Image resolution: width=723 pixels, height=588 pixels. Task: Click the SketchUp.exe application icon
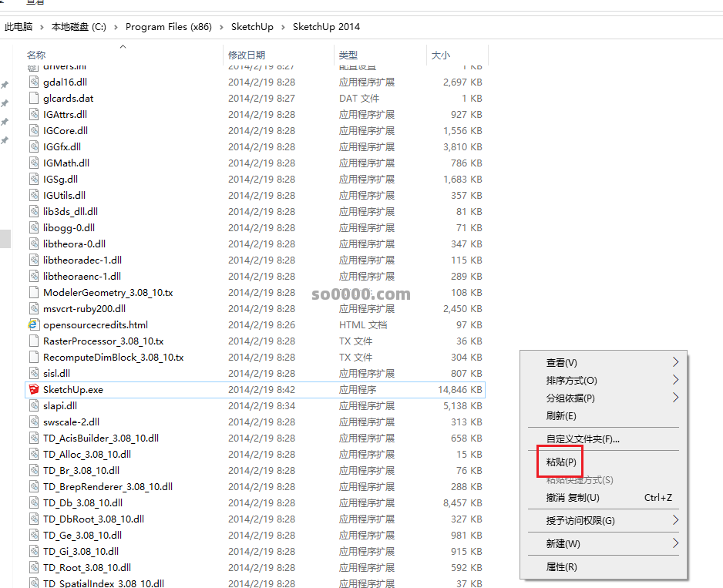[x=34, y=389]
